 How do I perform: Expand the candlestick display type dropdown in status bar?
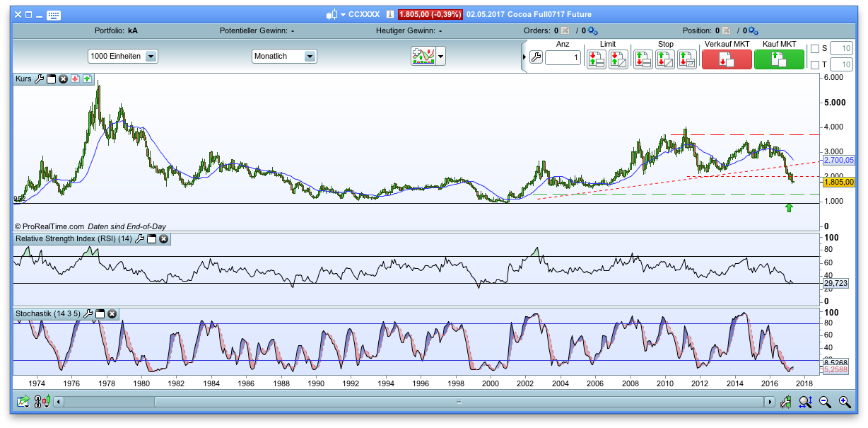click(x=46, y=401)
